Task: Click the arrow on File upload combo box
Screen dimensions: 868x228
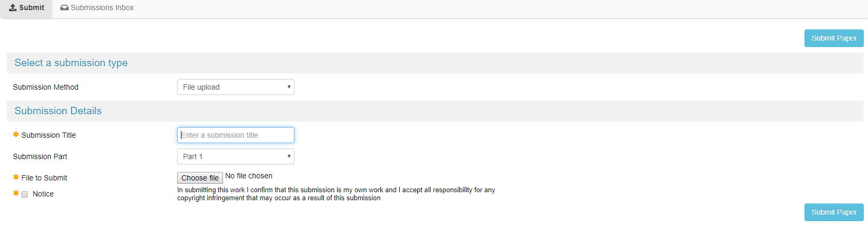Action: [289, 87]
